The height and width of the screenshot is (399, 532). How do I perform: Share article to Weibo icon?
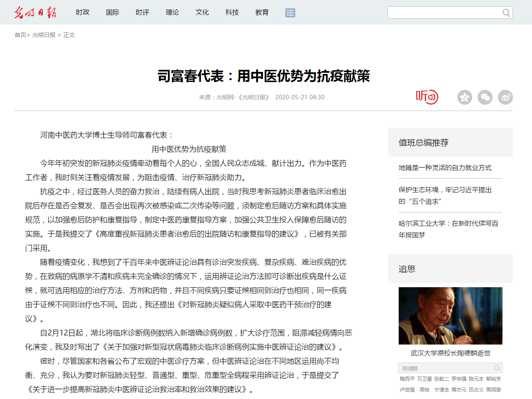tap(505, 97)
